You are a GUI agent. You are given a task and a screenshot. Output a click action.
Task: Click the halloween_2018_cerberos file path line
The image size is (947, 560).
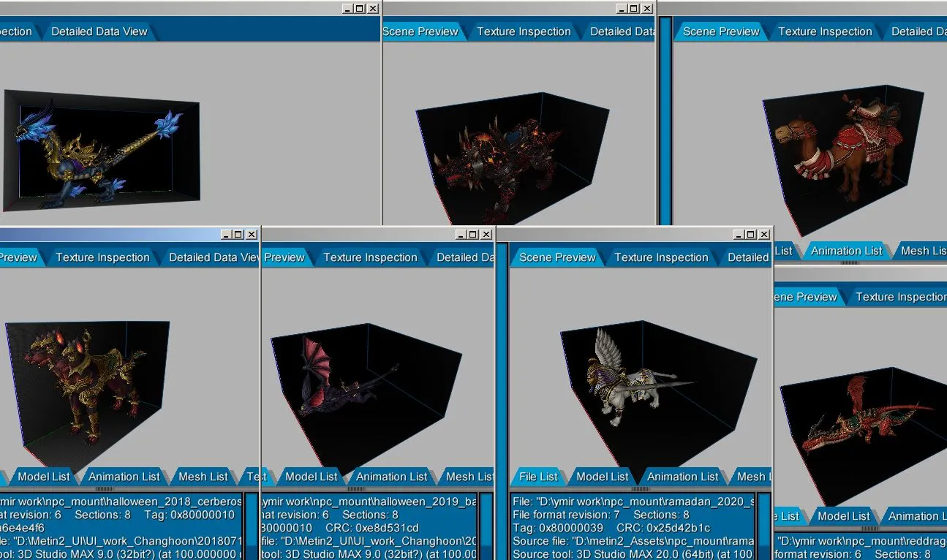[x=121, y=502]
